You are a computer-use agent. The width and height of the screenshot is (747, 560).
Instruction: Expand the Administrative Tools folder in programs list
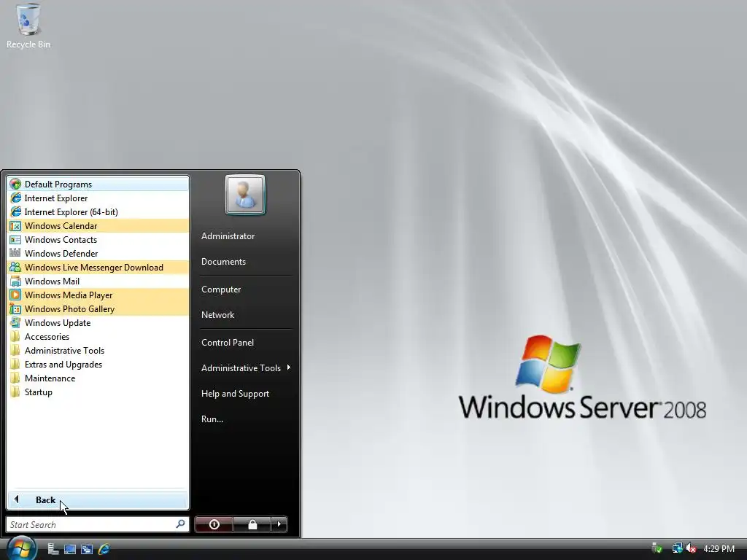[98, 350]
